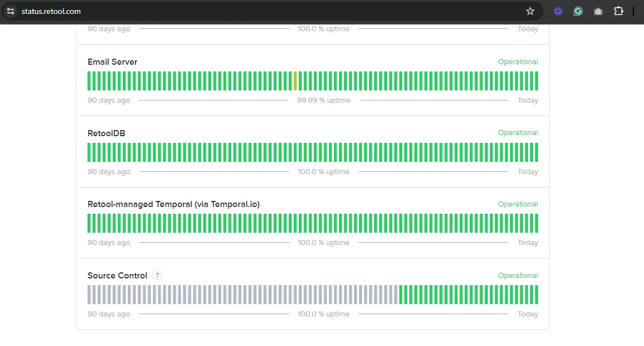Click the Source Control Operational status
Screen dimensions: 644x346
coord(517,276)
